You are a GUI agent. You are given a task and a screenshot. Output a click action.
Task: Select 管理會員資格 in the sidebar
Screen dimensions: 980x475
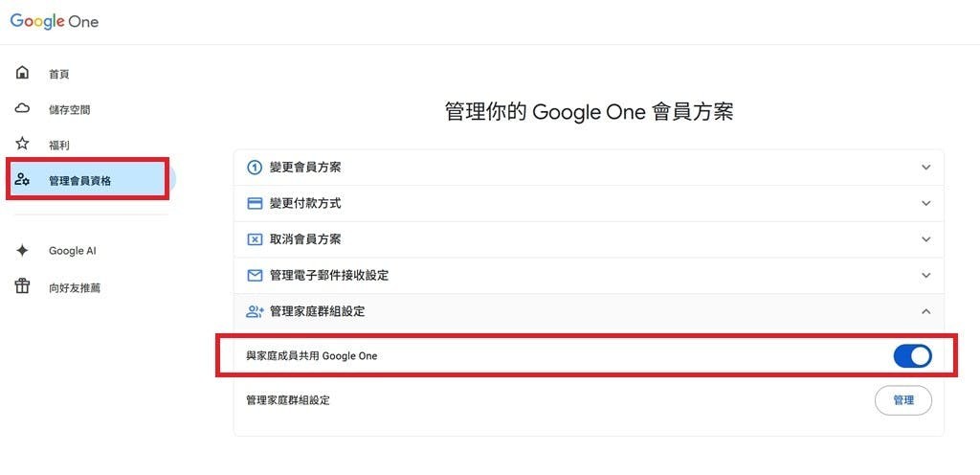point(80,180)
